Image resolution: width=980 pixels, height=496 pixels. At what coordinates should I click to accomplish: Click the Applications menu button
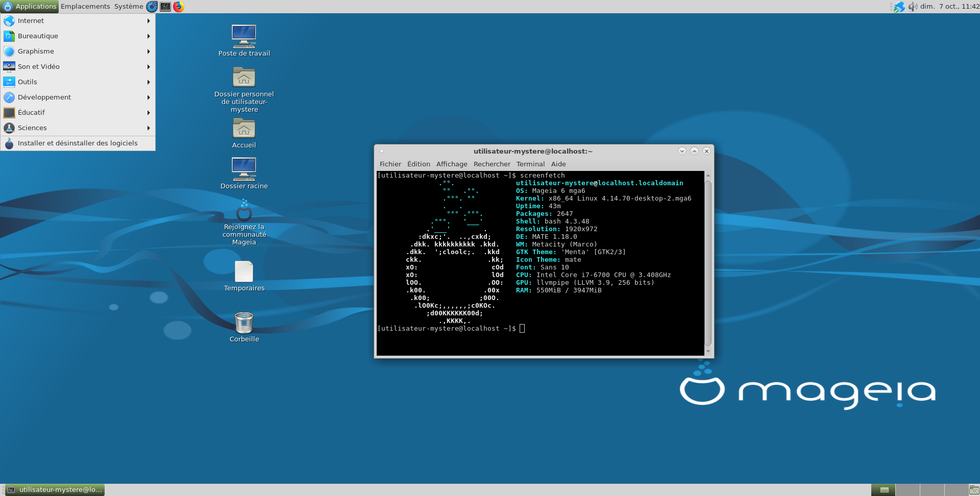(x=30, y=7)
